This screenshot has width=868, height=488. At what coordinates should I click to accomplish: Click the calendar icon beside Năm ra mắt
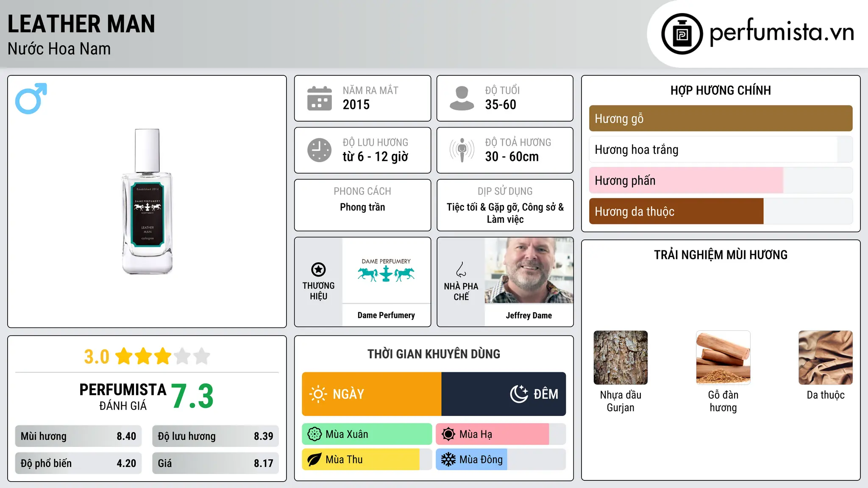click(320, 98)
